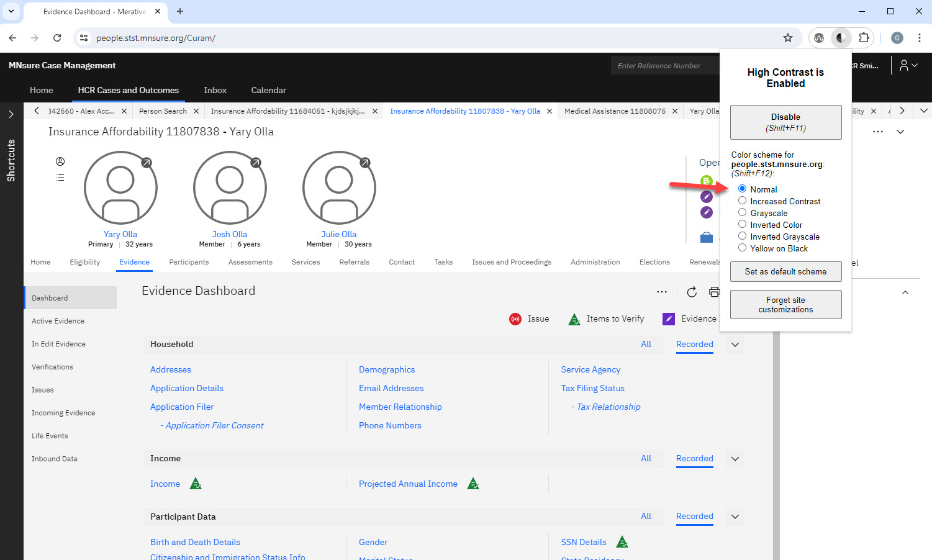Viewport: 932px width, 560px height.
Task: Go to the Inbox section
Action: [x=215, y=90]
